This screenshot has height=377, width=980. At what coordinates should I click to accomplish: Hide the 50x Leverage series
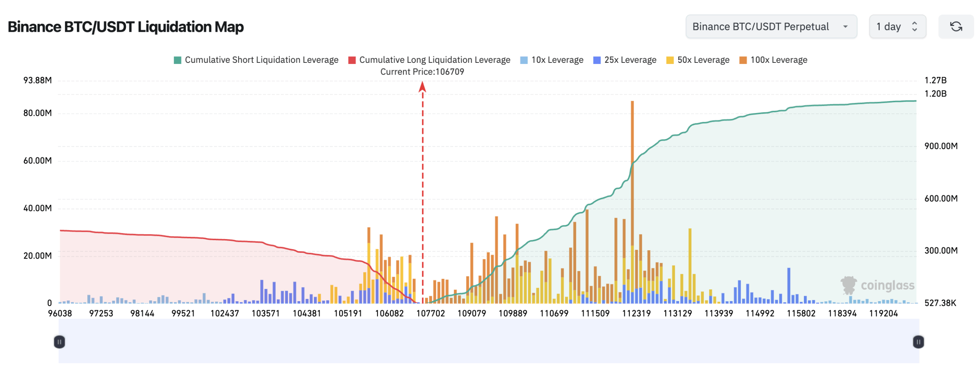tap(703, 60)
